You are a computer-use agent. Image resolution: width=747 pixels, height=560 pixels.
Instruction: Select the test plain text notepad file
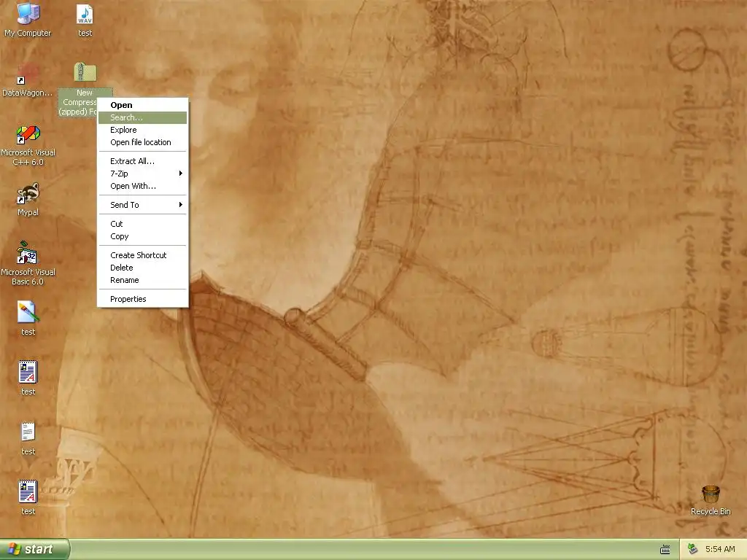pos(28,438)
